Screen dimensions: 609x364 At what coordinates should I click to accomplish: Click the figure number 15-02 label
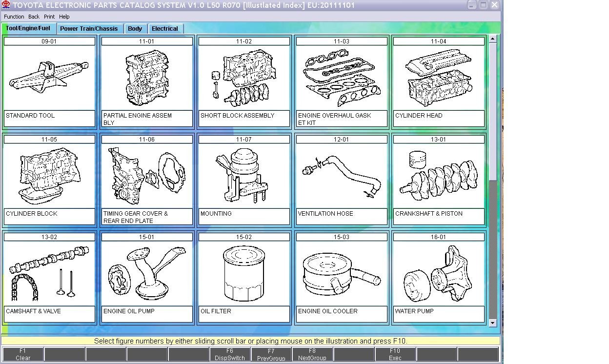click(x=244, y=237)
